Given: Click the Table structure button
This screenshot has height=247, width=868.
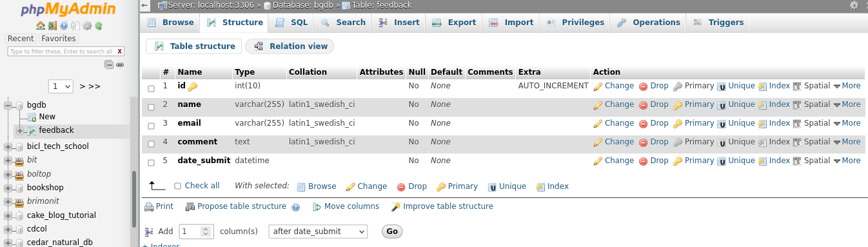Looking at the screenshot, I should [x=194, y=46].
